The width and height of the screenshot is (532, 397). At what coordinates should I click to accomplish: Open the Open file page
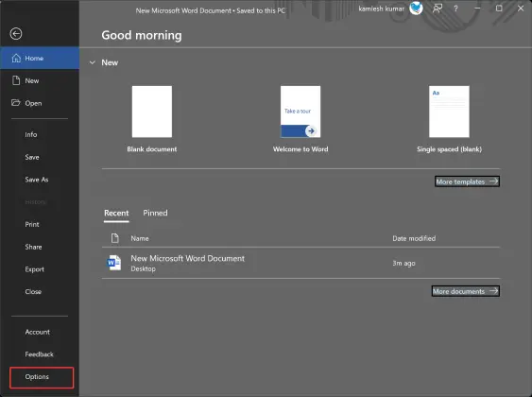40,103
